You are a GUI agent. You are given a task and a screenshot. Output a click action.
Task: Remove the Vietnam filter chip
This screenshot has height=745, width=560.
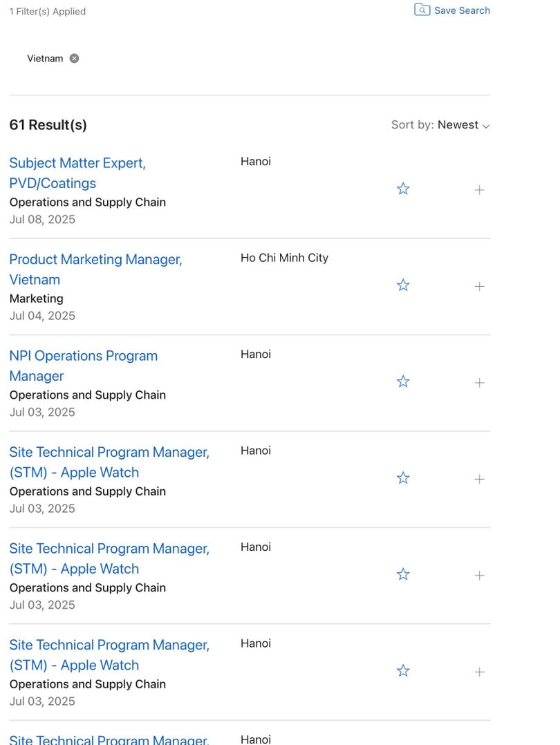click(74, 59)
